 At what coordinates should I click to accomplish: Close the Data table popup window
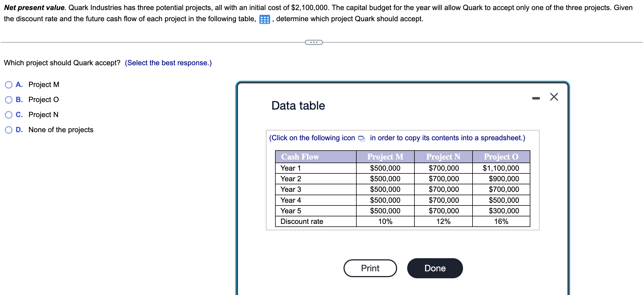click(554, 97)
